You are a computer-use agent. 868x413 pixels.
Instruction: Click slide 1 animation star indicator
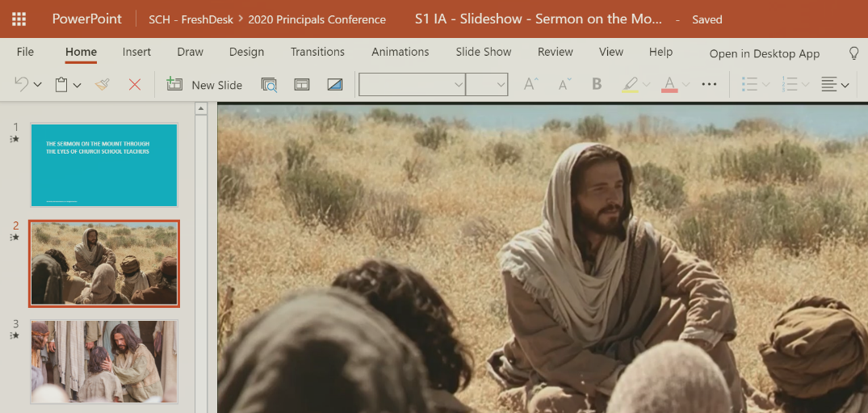tap(15, 139)
